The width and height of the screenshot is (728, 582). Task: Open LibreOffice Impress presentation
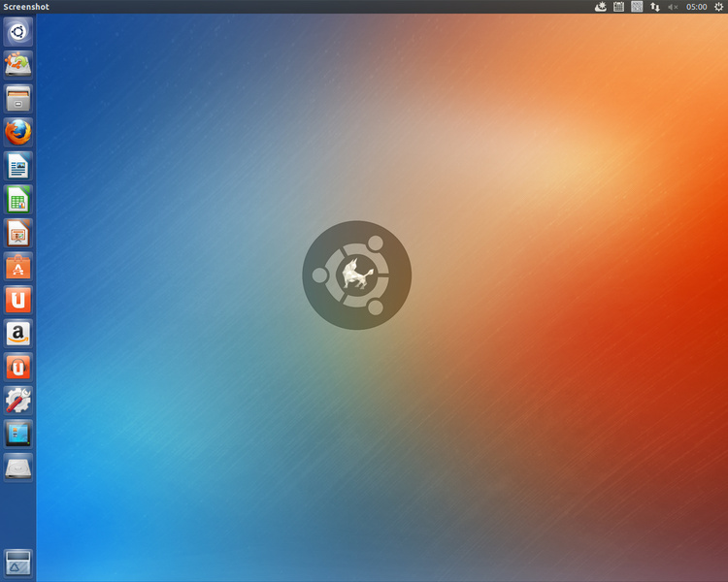coord(18,233)
